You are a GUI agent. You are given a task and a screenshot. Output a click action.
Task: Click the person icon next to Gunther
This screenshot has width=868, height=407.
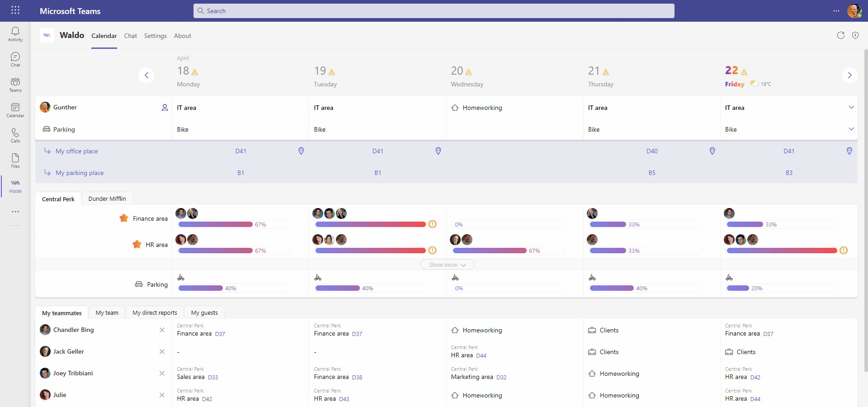[x=165, y=108]
